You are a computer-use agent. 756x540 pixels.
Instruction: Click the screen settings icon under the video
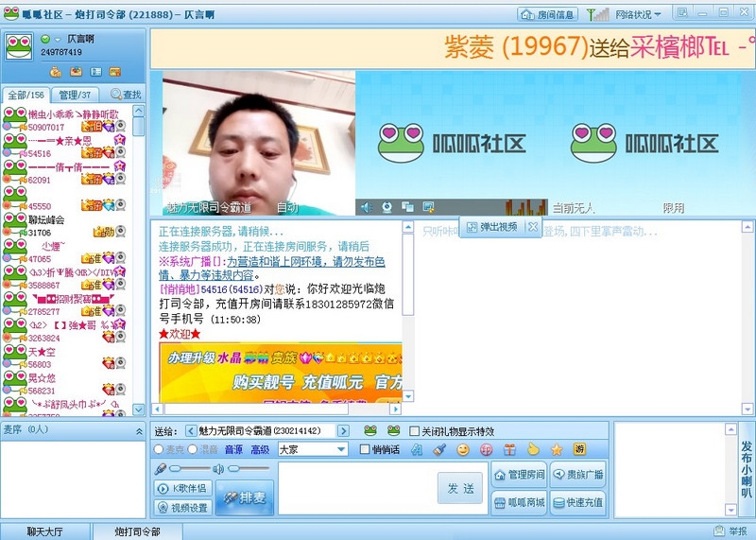tap(428, 207)
